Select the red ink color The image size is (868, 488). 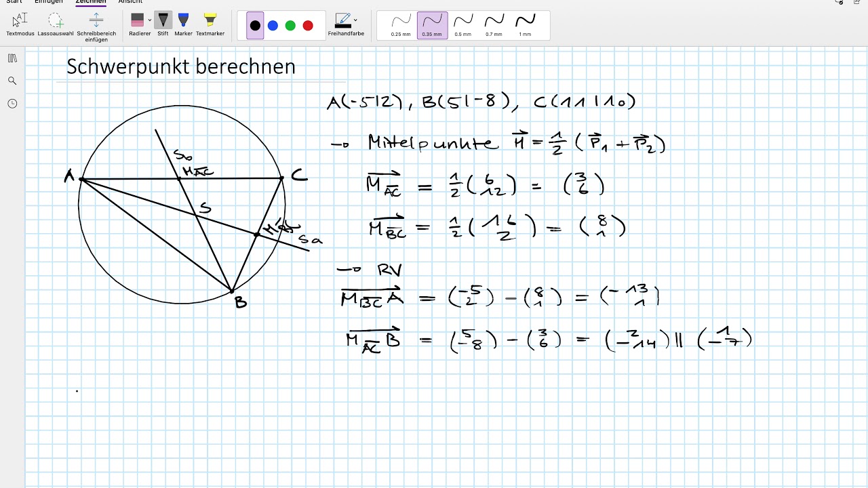click(x=308, y=26)
